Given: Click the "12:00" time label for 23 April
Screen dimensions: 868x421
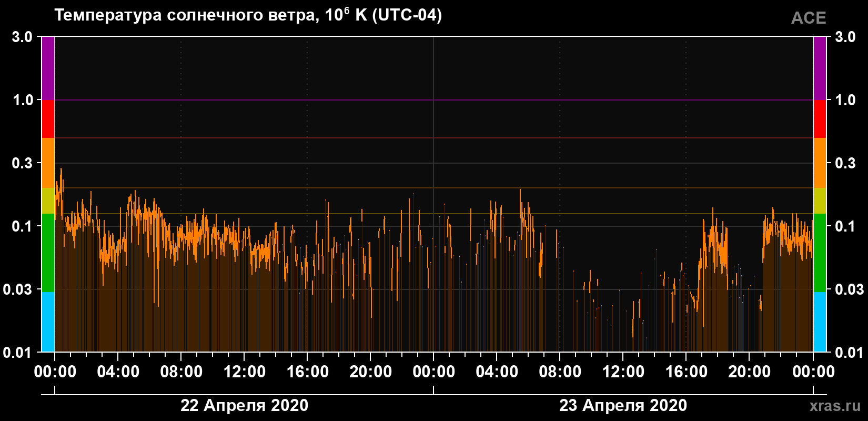Looking at the screenshot, I should [x=623, y=372].
